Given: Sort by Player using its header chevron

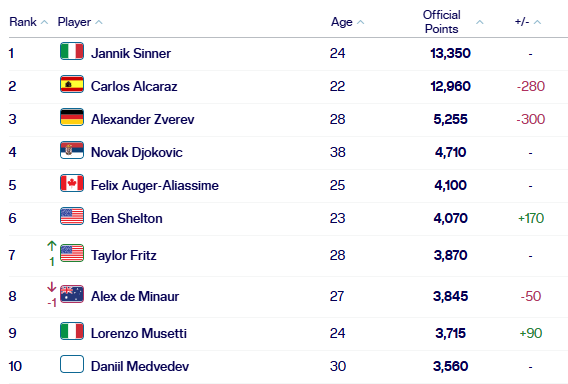Looking at the screenshot, I should (x=99, y=22).
